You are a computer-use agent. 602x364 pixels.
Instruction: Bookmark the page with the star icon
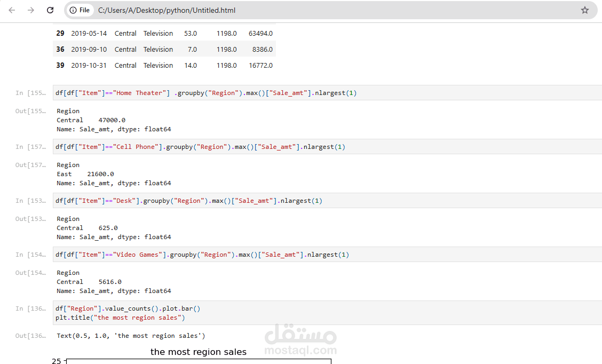[584, 10]
